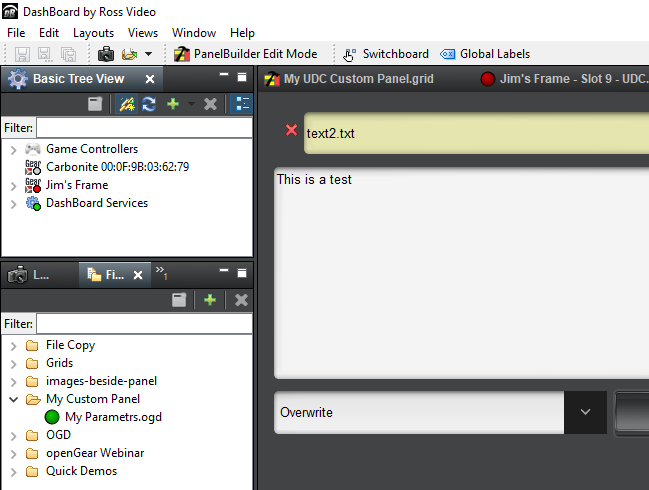This screenshot has width=649, height=490.
Task: Close the Basic Tree View tab
Action: [x=150, y=79]
